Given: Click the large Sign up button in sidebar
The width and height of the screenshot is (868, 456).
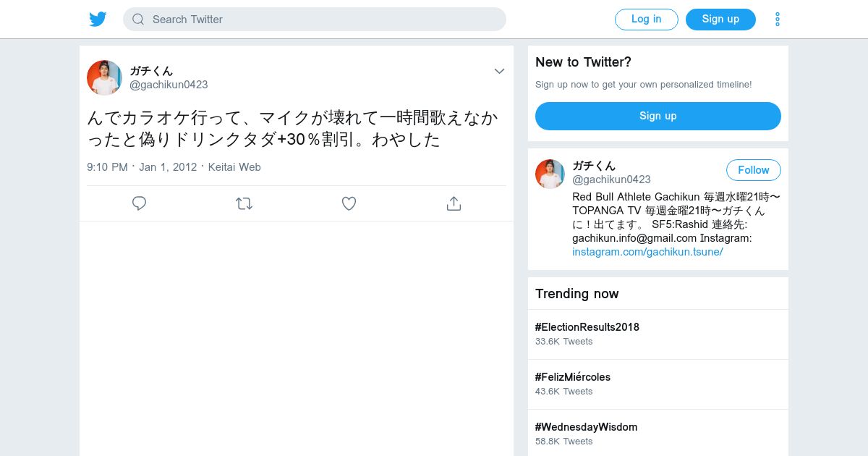Looking at the screenshot, I should [658, 116].
